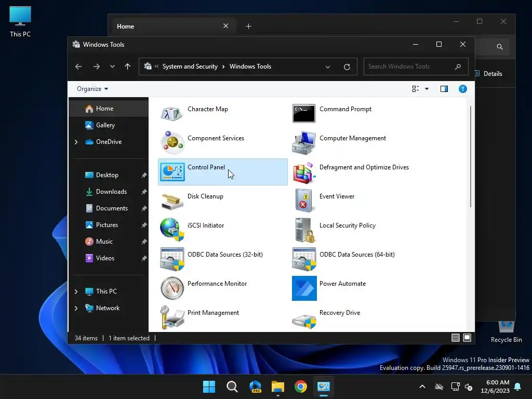Go up one level with the up arrow
Screen dimensions: 532x399
(x=128, y=66)
